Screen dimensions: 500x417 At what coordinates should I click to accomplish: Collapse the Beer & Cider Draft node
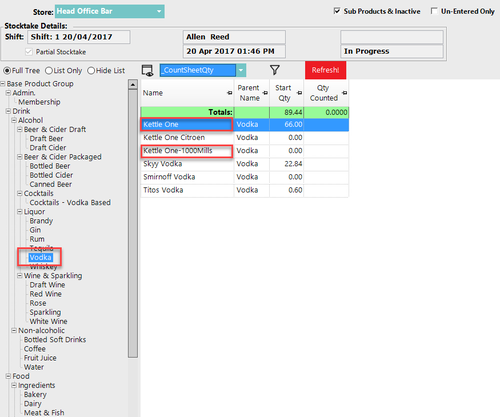pos(20,129)
